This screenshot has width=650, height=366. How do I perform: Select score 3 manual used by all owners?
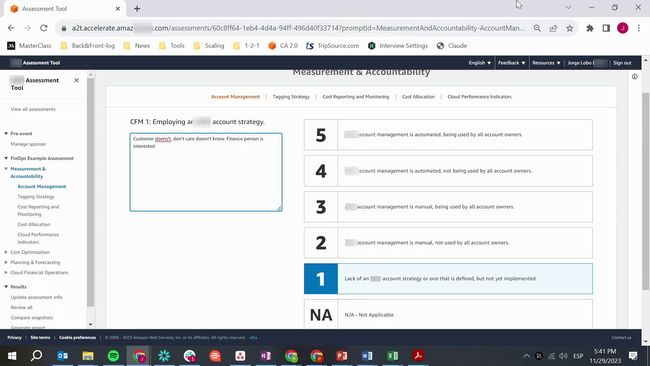click(448, 207)
